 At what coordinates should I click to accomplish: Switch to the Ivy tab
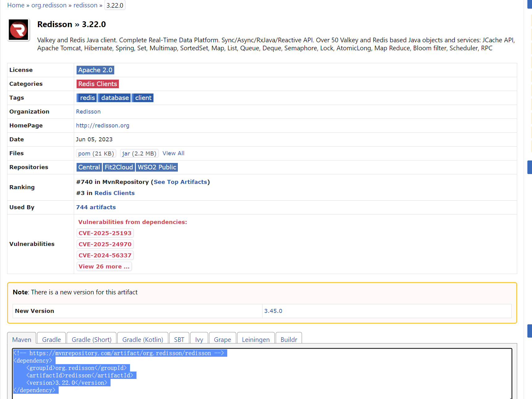click(199, 339)
